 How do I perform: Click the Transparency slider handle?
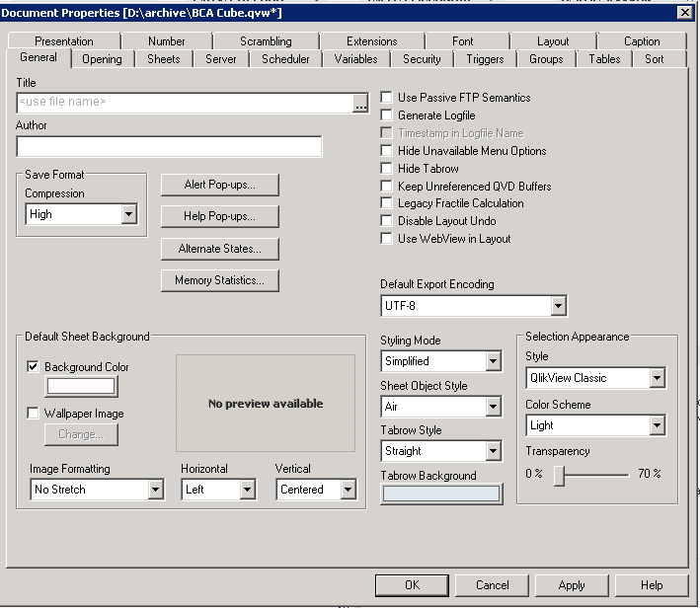click(x=559, y=475)
